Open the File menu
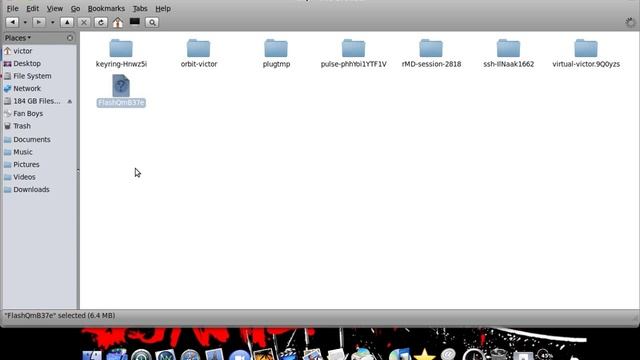This screenshot has height=360, width=640. (13, 9)
